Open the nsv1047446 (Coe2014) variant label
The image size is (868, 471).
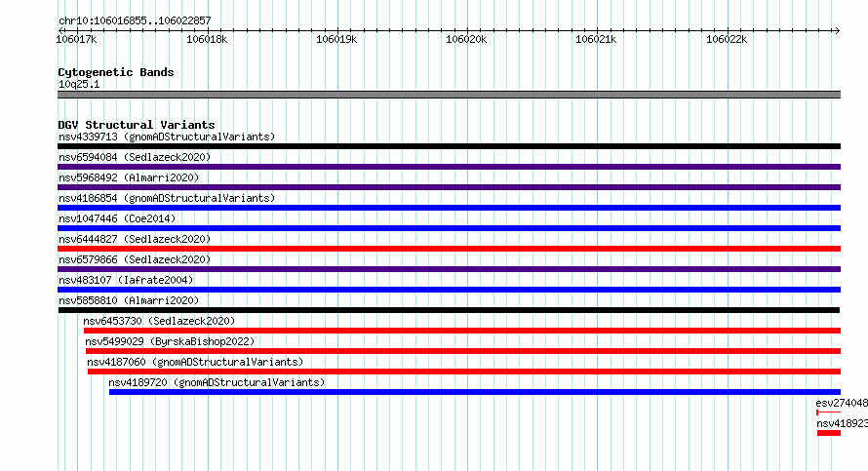coord(117,218)
